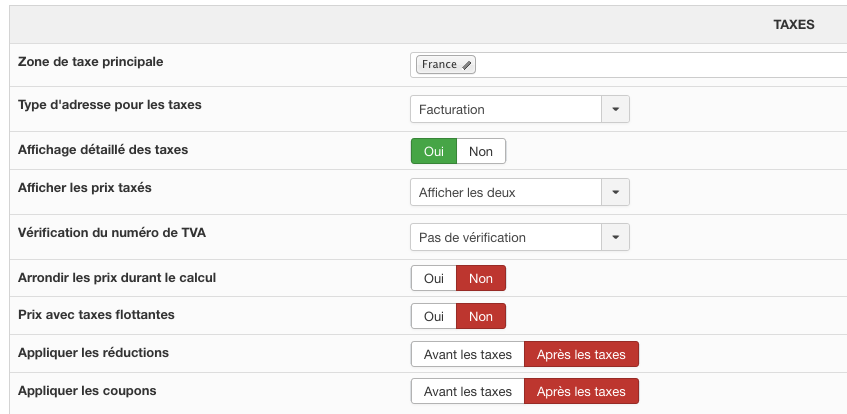Apply réductions 'Après les taxes'

pyautogui.click(x=581, y=355)
